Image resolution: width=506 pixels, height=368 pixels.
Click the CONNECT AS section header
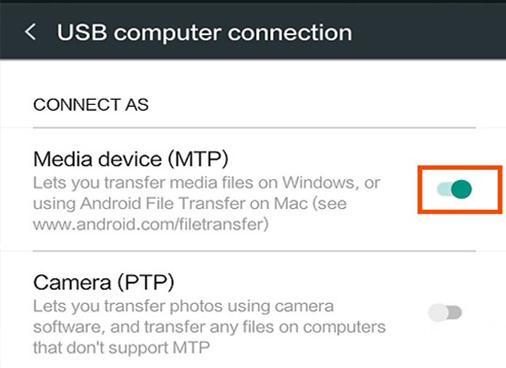91,105
